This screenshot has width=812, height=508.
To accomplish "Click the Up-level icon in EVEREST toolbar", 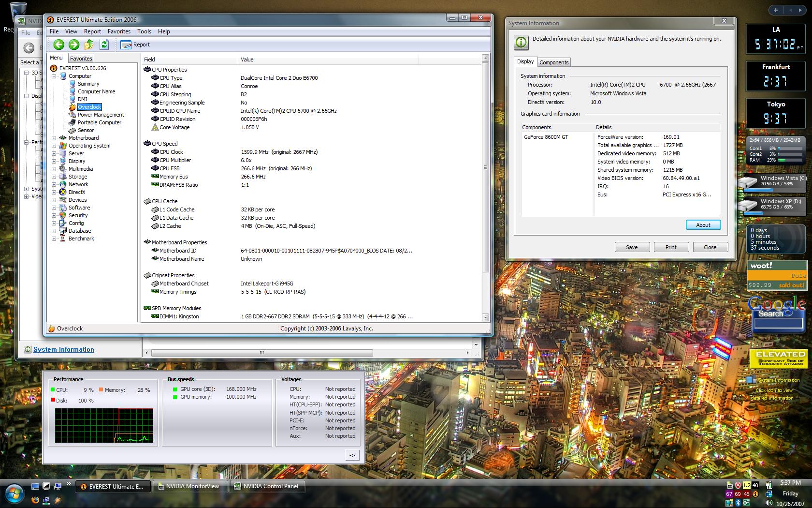I will point(89,45).
